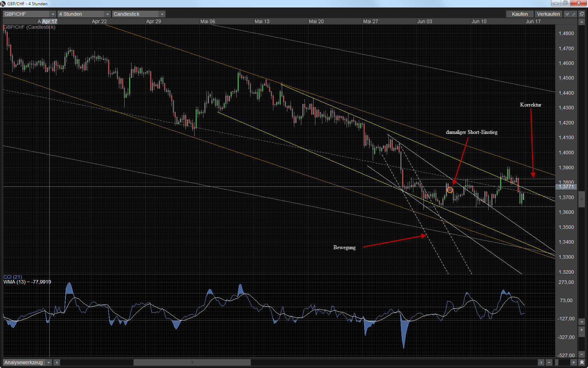Click the Kaufen buy button

coord(520,14)
